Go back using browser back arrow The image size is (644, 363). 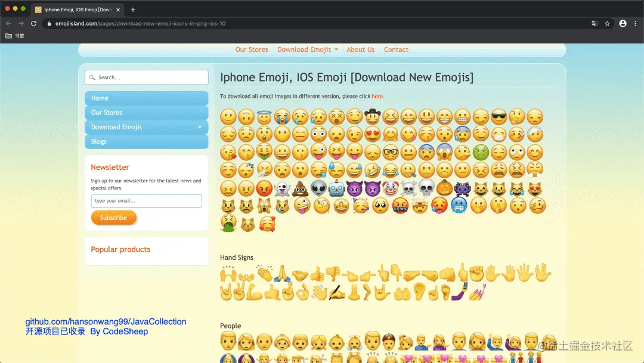[8, 23]
